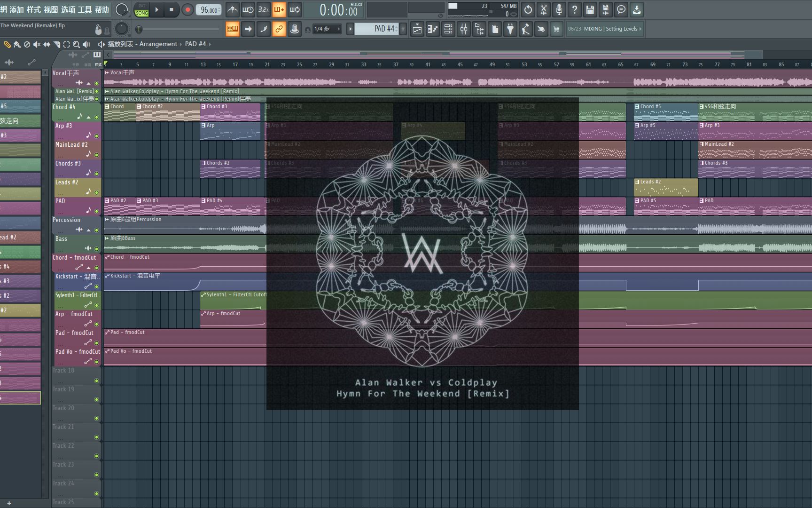Select the playlist slice tool

57,44
